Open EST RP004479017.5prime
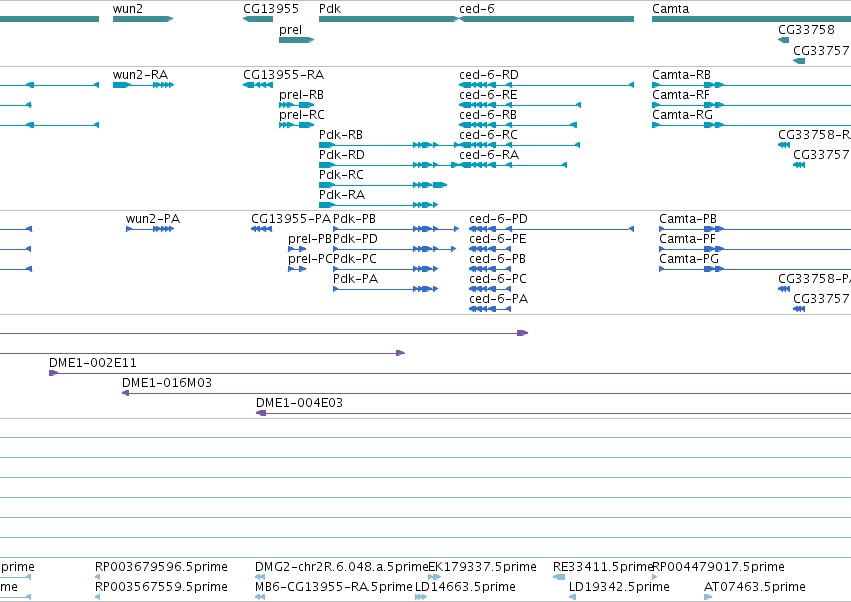Image resolution: width=851 pixels, height=602 pixels. (x=718, y=567)
